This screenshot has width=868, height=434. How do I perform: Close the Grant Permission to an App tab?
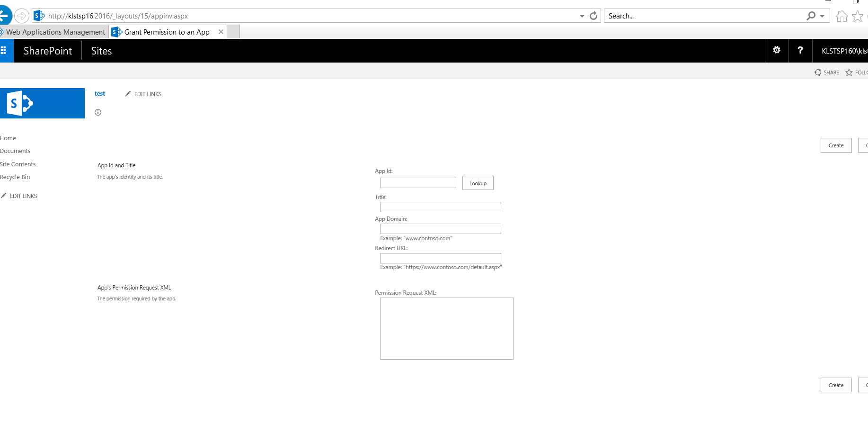[x=221, y=32]
